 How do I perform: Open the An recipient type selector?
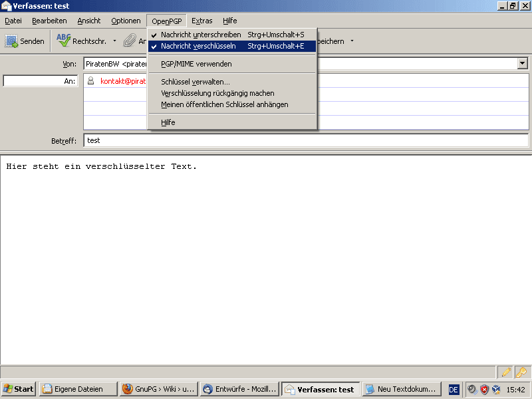[40, 81]
